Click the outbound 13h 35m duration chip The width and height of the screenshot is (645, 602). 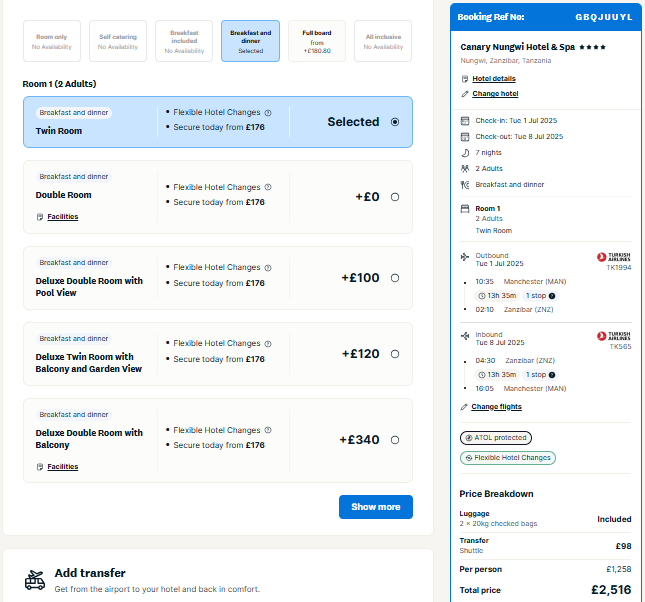click(497, 296)
